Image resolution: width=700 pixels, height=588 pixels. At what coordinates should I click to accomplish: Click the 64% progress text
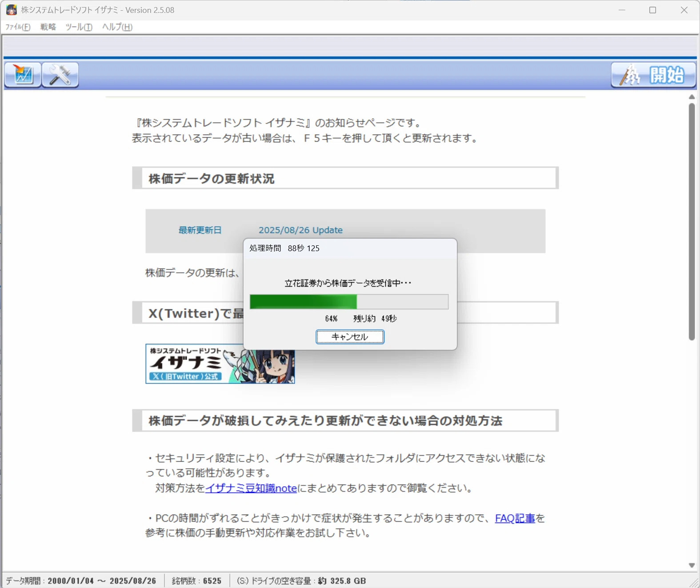(x=331, y=319)
